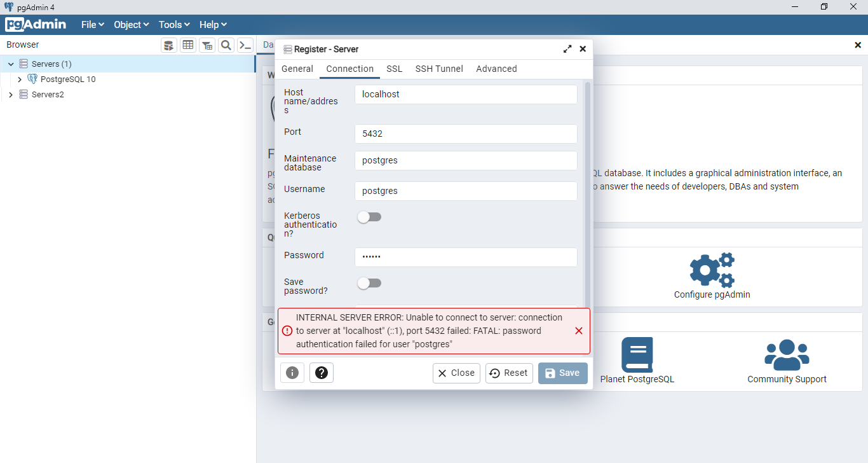
Task: Click the Search Objects magnifier icon
Action: pos(226,45)
